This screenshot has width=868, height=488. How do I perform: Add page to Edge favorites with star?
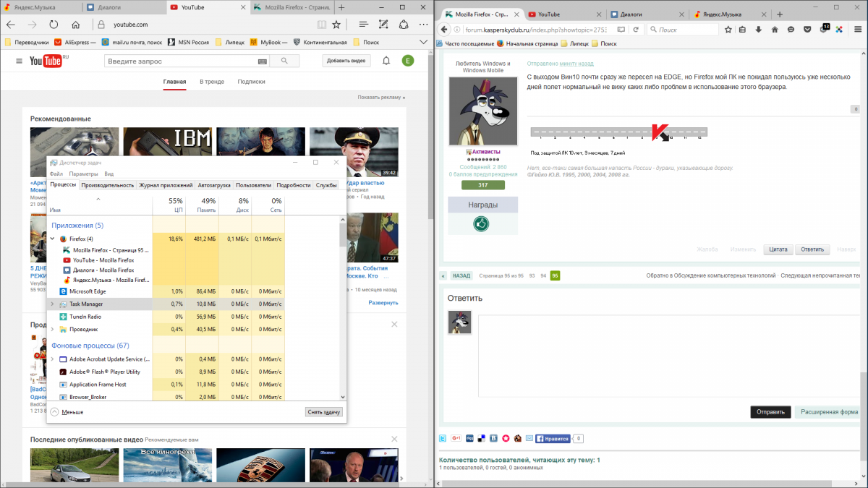336,24
